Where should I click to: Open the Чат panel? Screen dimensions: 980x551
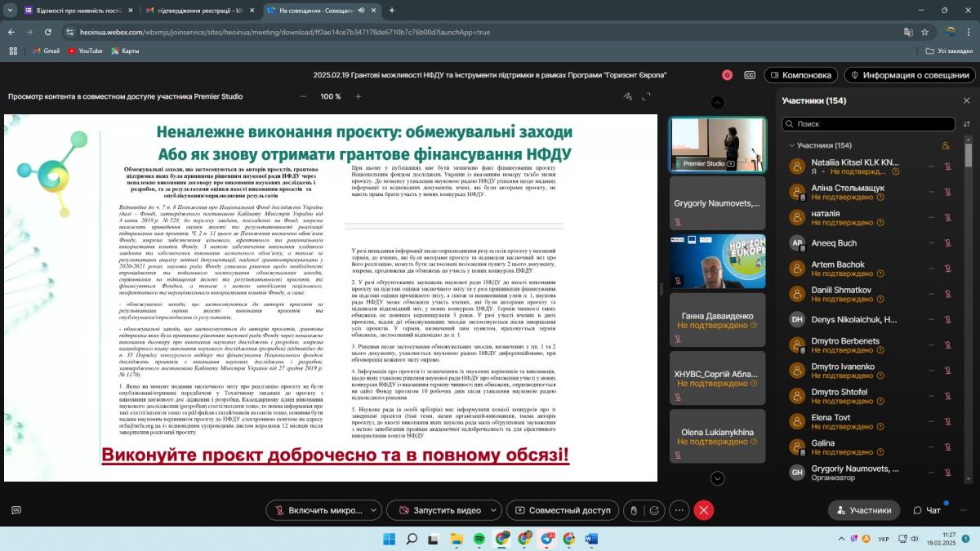coord(927,510)
